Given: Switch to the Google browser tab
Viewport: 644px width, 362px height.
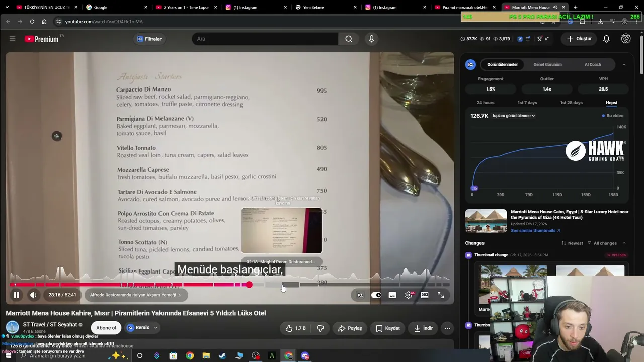Looking at the screenshot, I should click(x=116, y=7).
